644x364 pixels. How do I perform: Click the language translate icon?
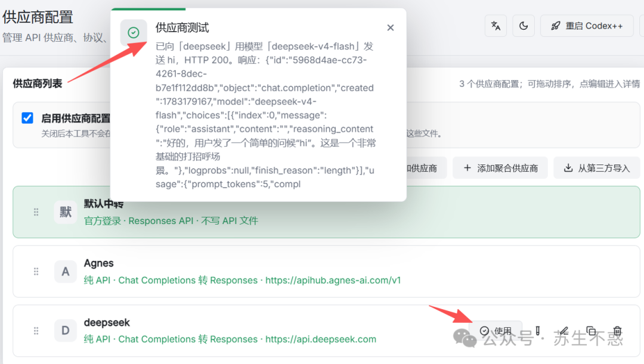496,26
